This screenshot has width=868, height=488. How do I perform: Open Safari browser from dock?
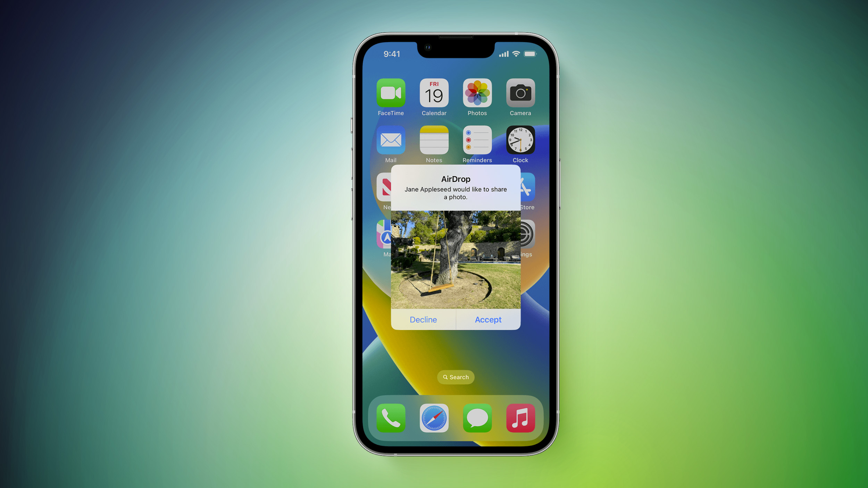(x=434, y=418)
